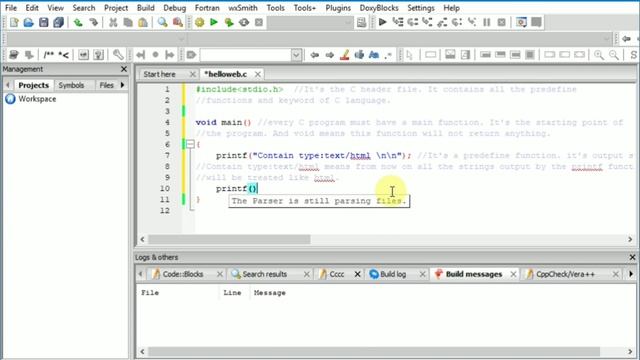Click the Build and run icon
This screenshot has height=360, width=640.
coord(229,22)
